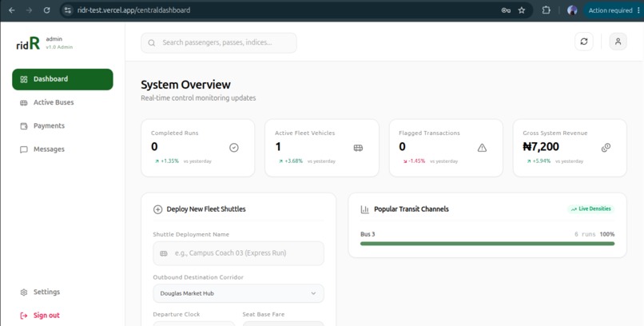644x326 pixels.
Task: Click the chevron on Douglas Market Hub
Action: (313, 293)
